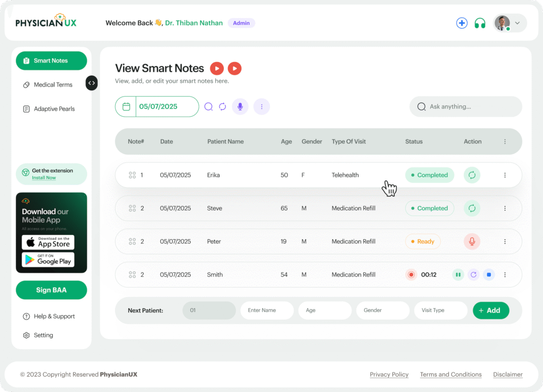This screenshot has height=392, width=543.
Task: Click the Enter Name input field
Action: pyautogui.click(x=267, y=310)
